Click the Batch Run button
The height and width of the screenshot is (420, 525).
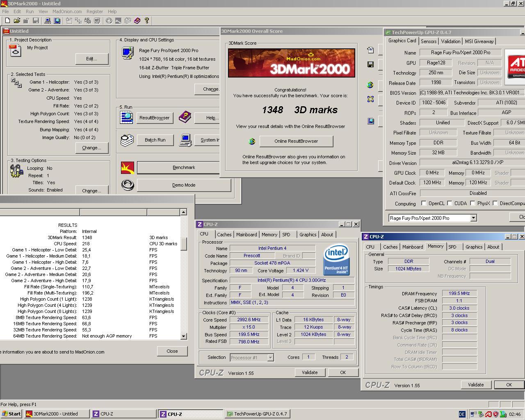(155, 140)
